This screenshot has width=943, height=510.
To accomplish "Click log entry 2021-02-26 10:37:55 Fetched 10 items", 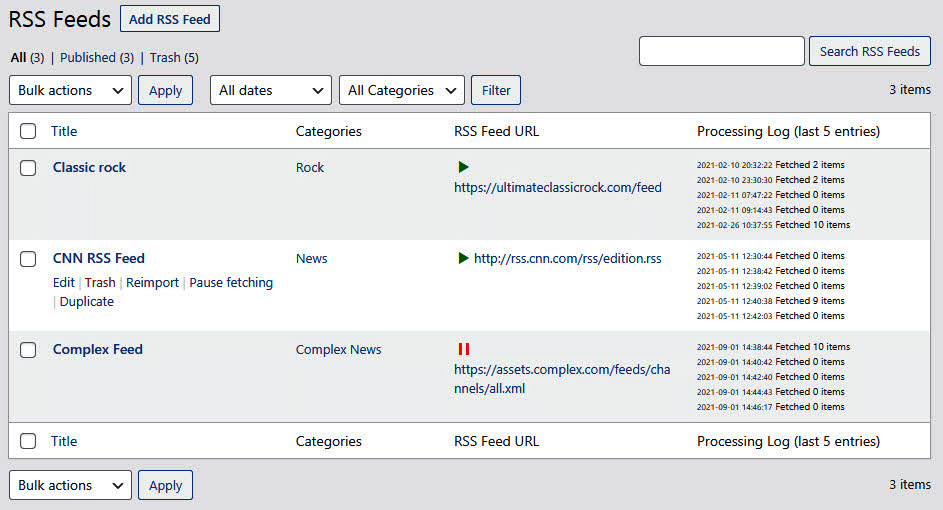I will point(773,225).
